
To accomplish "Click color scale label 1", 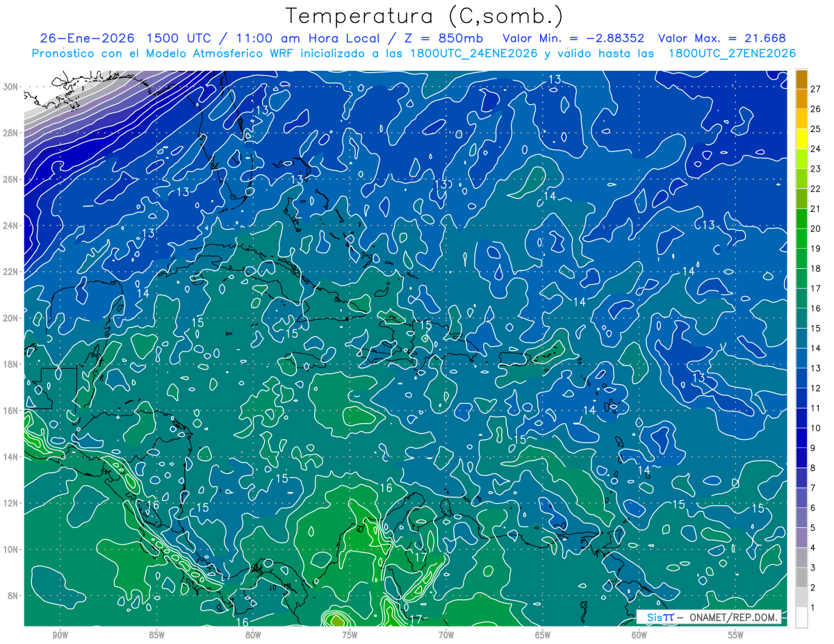I will (x=813, y=608).
